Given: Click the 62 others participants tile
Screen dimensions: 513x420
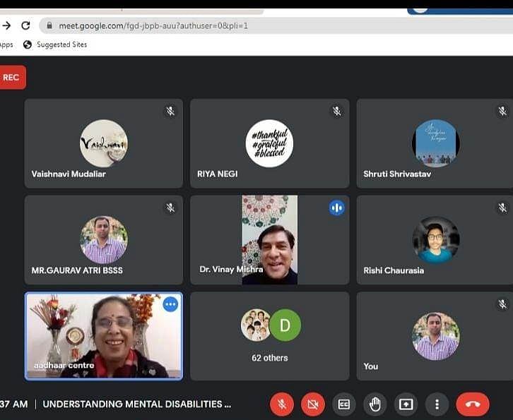Looking at the screenshot, I should pos(270,336).
